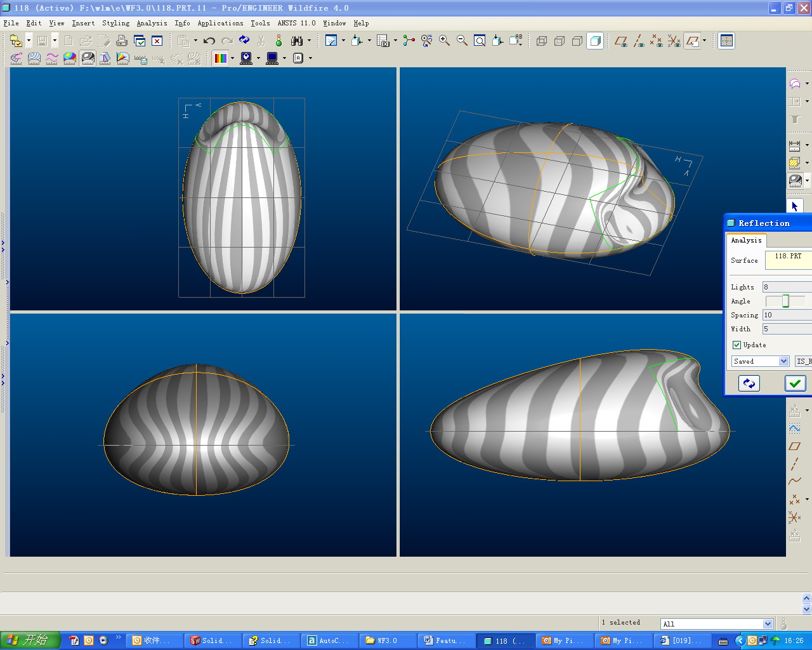Toggle datum planes display

[x=621, y=41]
